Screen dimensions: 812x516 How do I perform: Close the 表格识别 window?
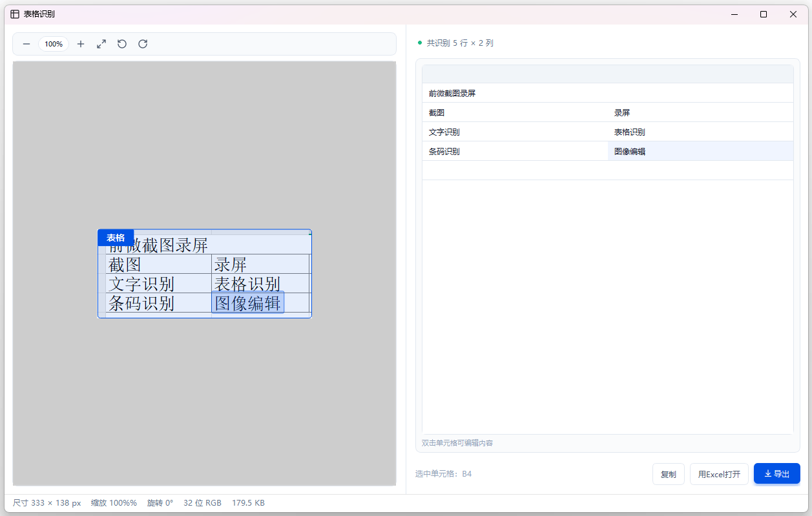793,14
